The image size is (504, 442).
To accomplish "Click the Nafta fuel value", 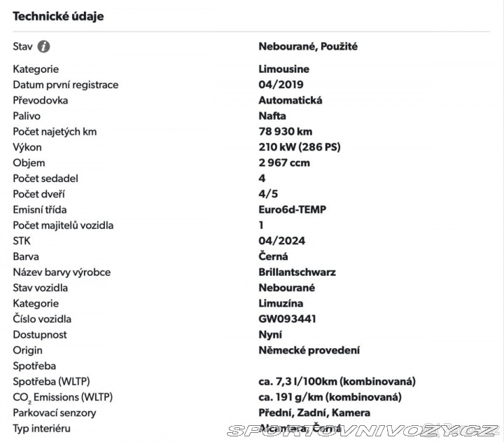I will (272, 116).
